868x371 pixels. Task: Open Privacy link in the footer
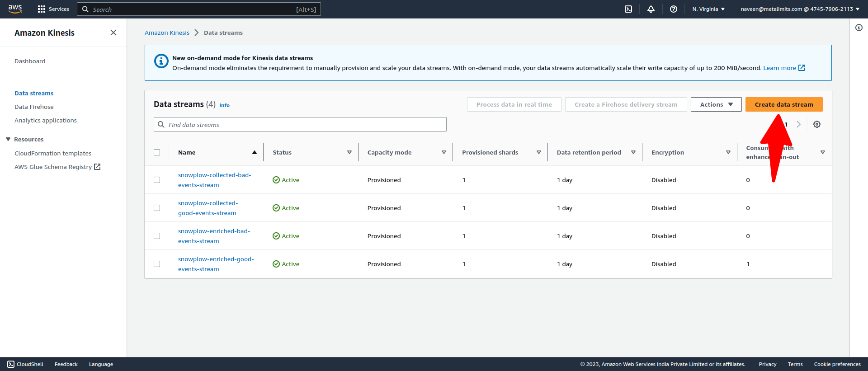[768, 364]
